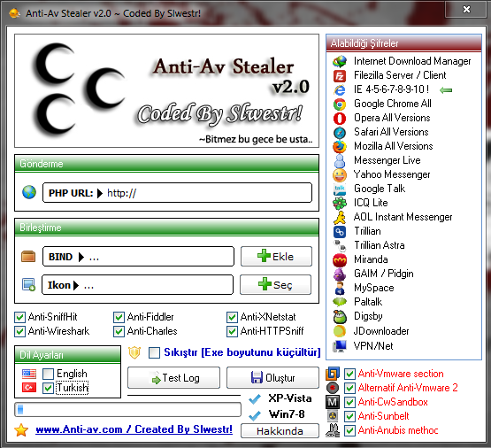Click the Digsby icon
This screenshot has width=491, height=448.
click(340, 316)
